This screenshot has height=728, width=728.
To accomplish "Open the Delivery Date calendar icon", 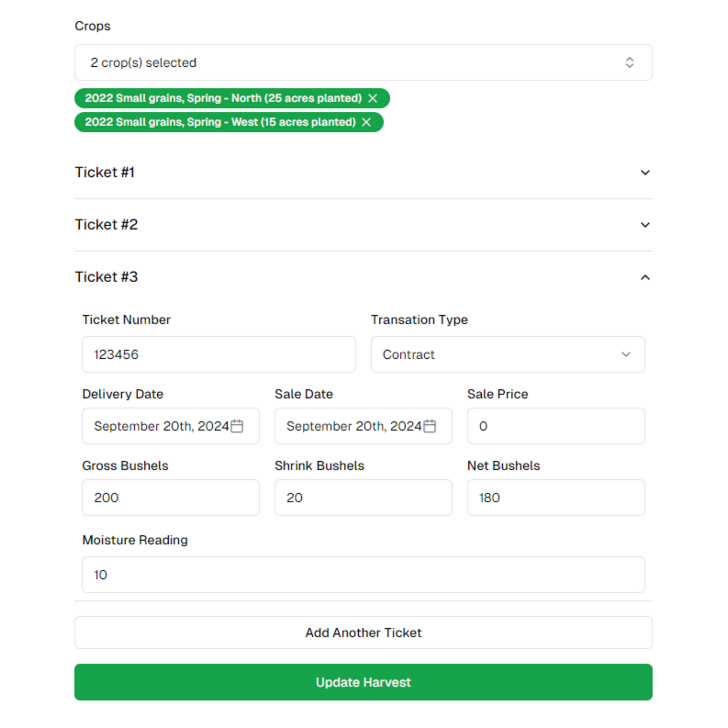I will coord(237,426).
